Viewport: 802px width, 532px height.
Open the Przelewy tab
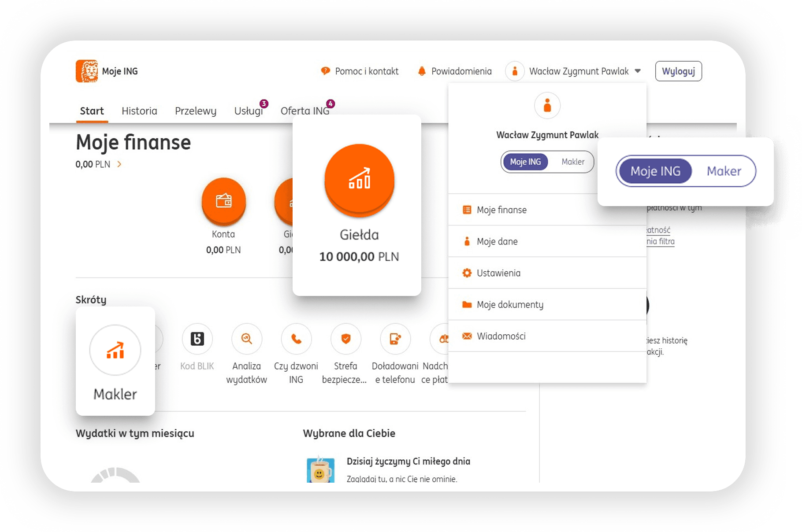(195, 111)
